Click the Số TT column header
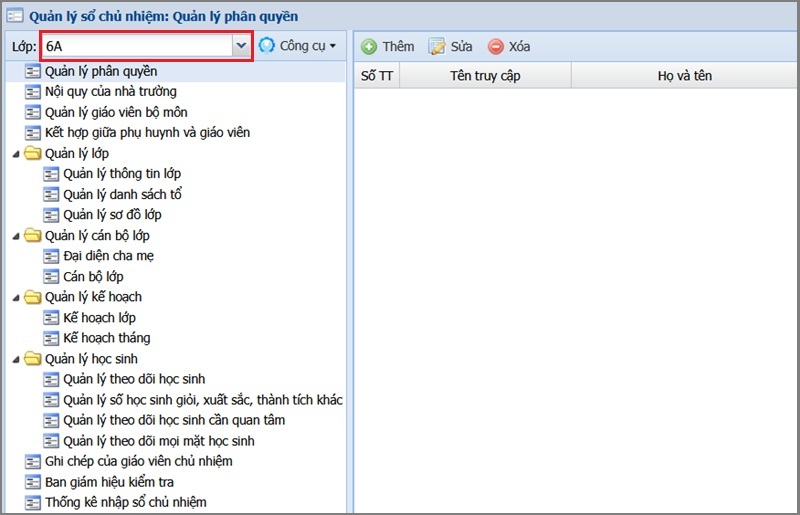The image size is (800, 515). tap(377, 76)
